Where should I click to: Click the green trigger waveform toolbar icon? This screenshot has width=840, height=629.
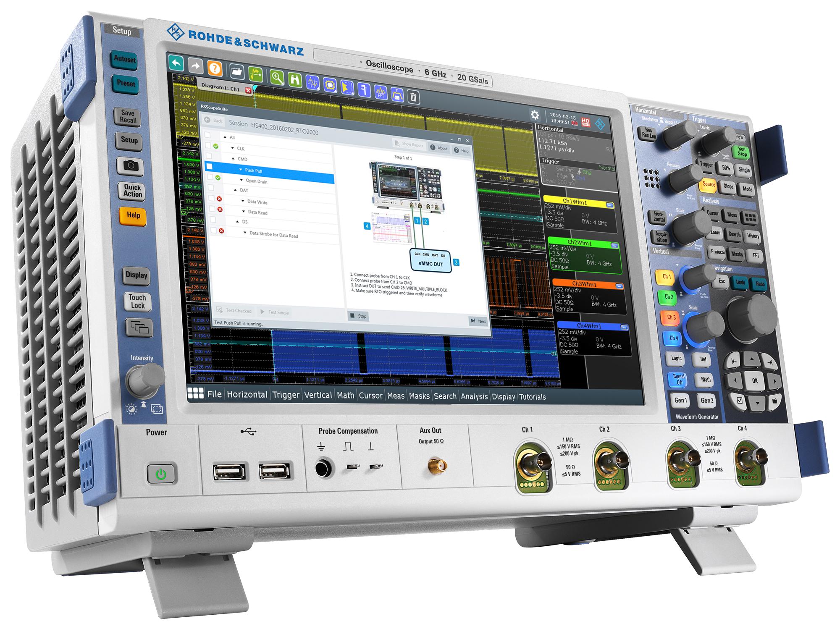255,74
